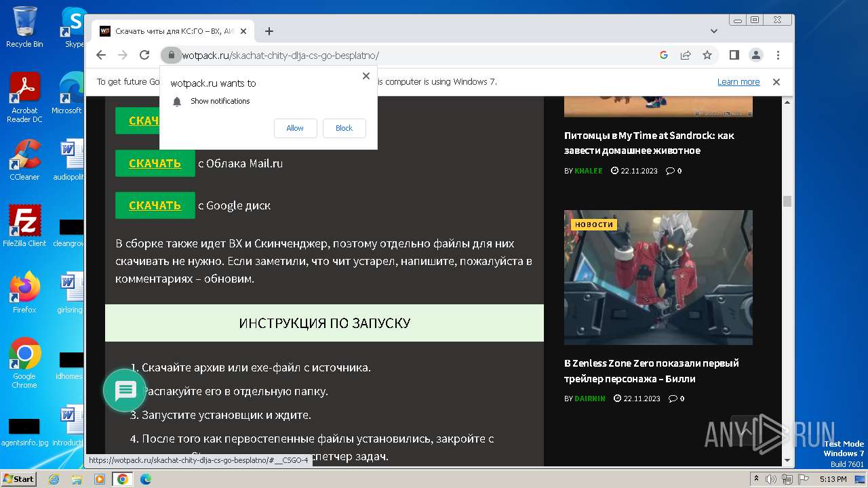Image resolution: width=868 pixels, height=488 pixels.
Task: Open a new tab with the plus button
Action: click(269, 31)
